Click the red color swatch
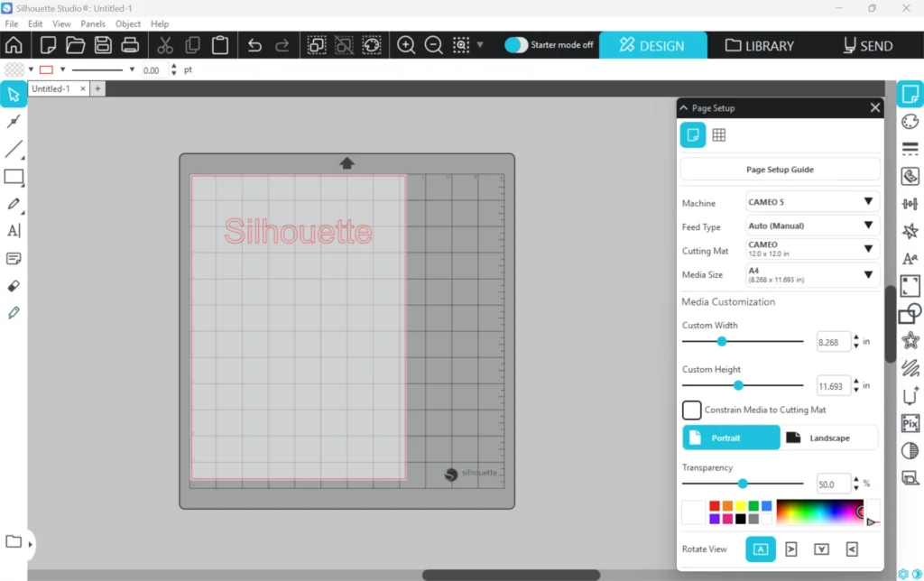This screenshot has width=924, height=581. (x=715, y=506)
